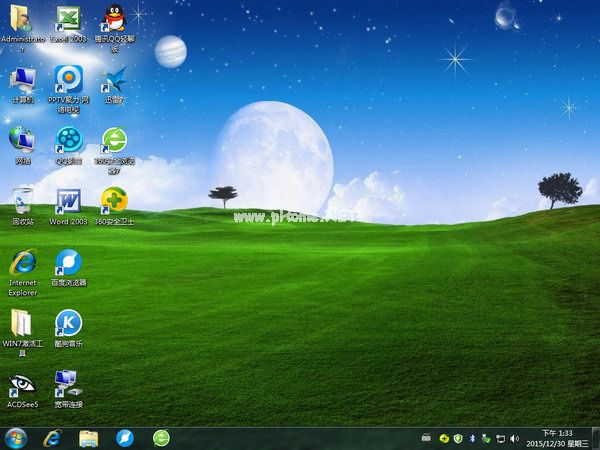
Task: Open the Windows Start menu orb
Action: [x=16, y=439]
